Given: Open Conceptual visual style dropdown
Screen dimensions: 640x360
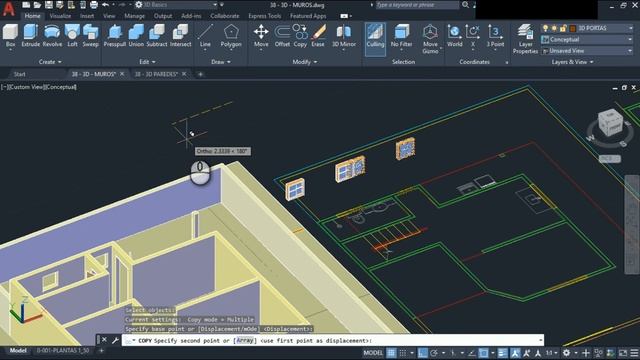Looking at the screenshot, I should tap(587, 40).
